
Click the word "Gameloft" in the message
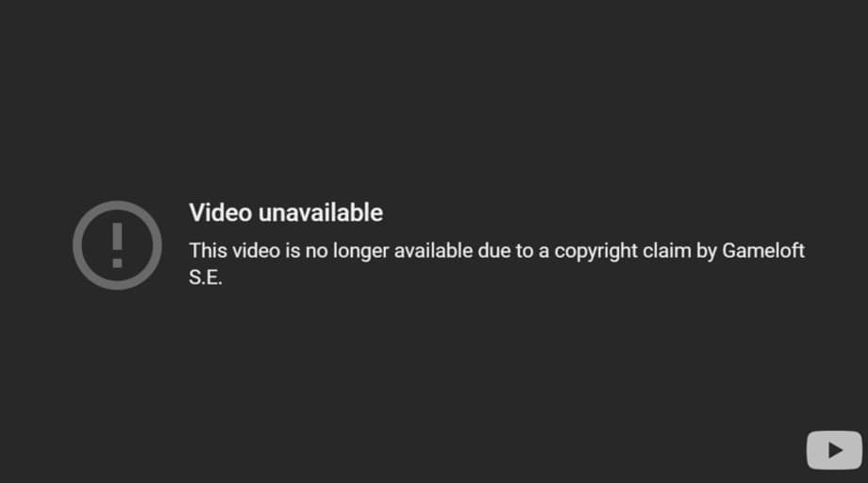[x=763, y=251]
